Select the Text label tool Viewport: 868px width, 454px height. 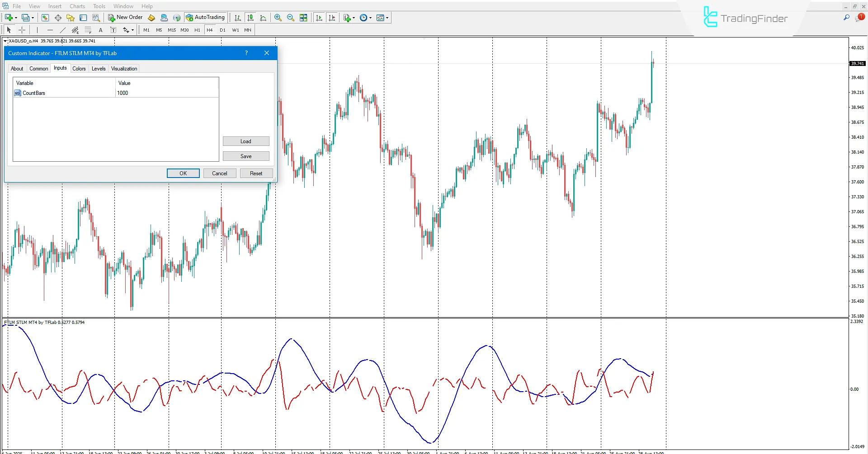click(113, 30)
